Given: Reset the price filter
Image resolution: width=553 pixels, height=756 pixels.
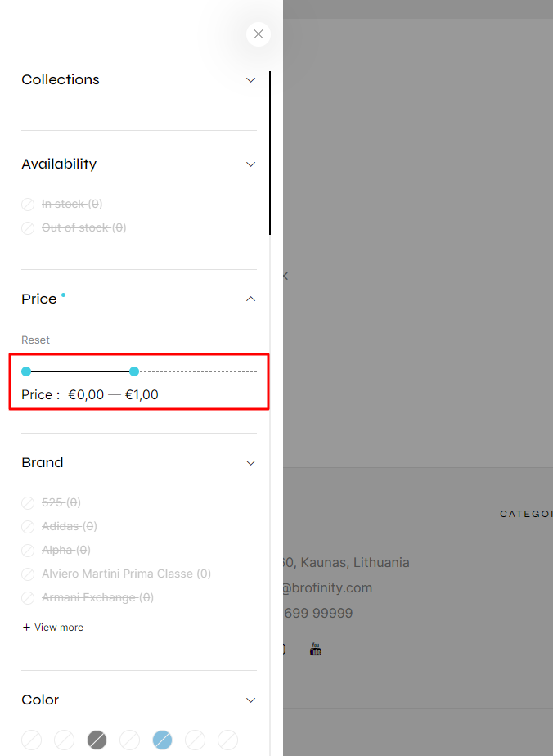Looking at the screenshot, I should pyautogui.click(x=36, y=340).
